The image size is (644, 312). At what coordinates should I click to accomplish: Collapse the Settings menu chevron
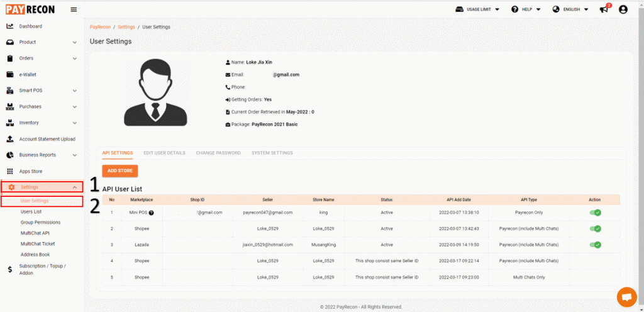pyautogui.click(x=75, y=187)
